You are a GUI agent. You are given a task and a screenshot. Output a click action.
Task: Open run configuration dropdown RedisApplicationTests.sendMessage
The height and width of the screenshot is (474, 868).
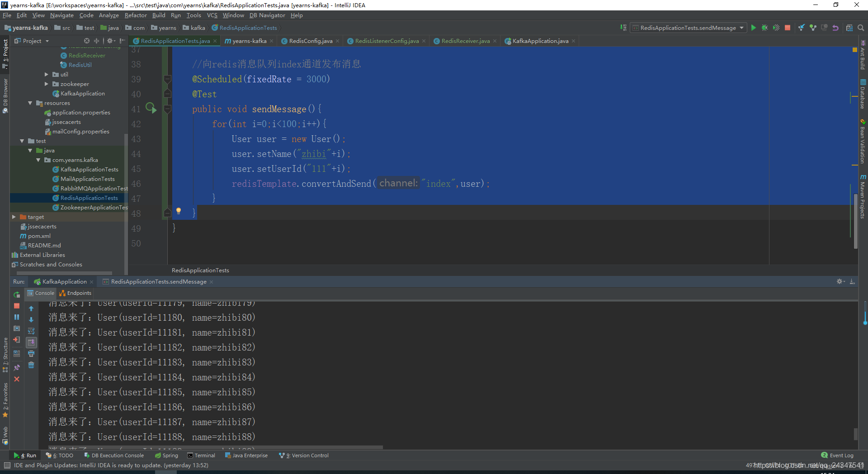click(688, 28)
